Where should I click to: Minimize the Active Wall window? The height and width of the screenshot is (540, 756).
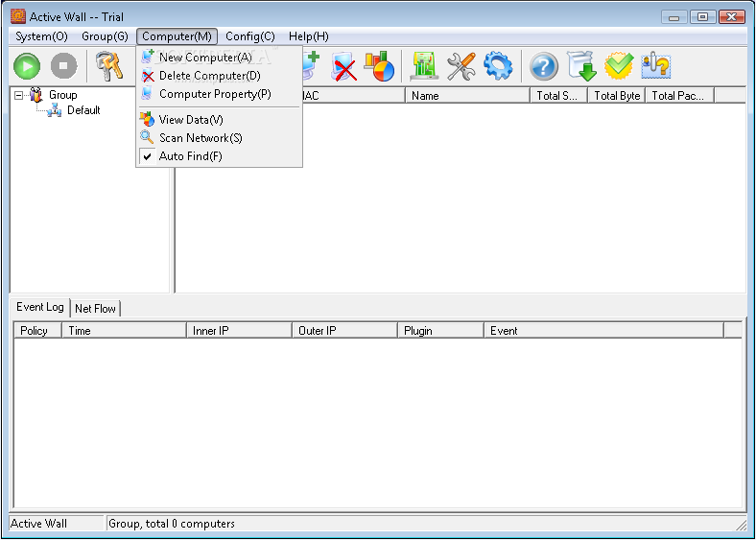(674, 17)
